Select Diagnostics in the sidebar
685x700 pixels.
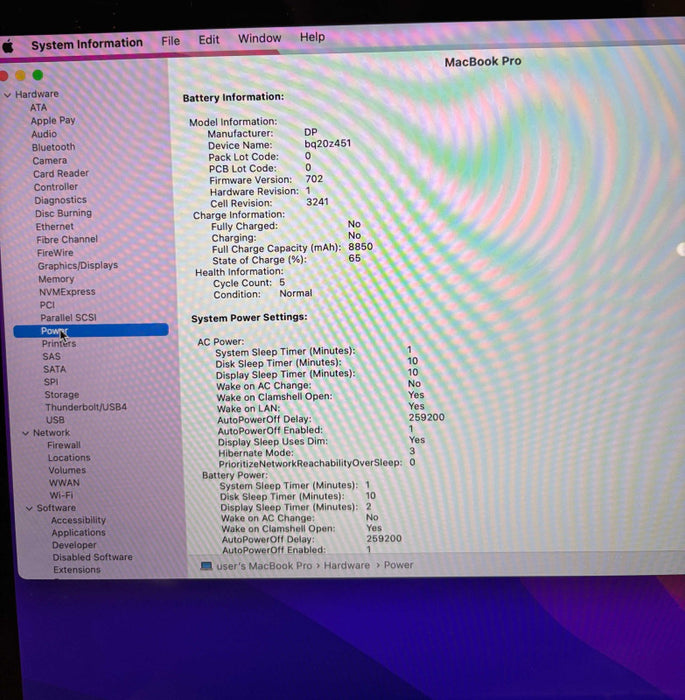pos(60,200)
